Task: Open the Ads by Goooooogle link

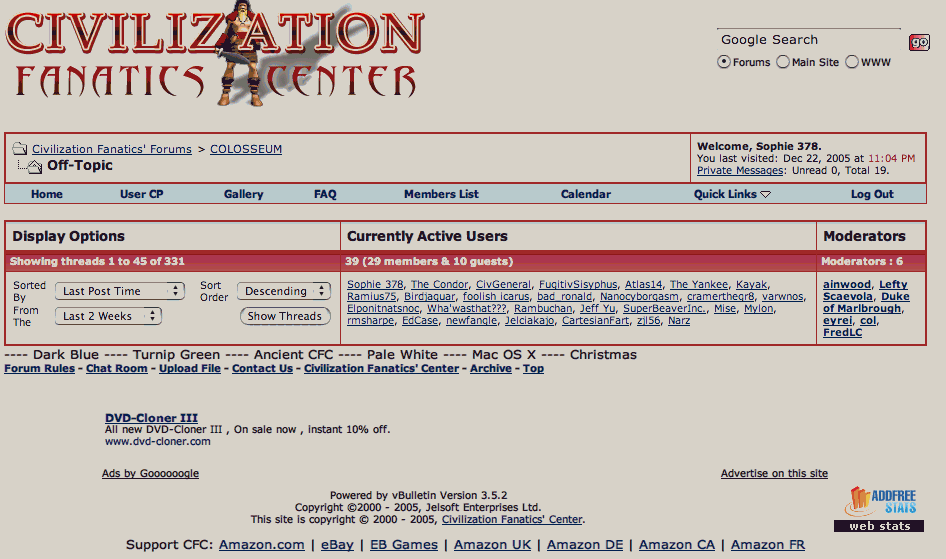Action: pyautogui.click(x=150, y=473)
